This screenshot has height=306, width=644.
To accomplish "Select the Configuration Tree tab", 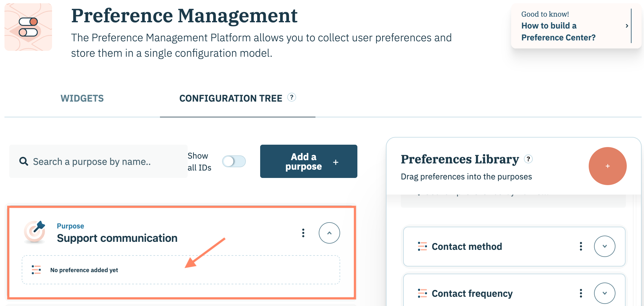I will click(x=230, y=98).
